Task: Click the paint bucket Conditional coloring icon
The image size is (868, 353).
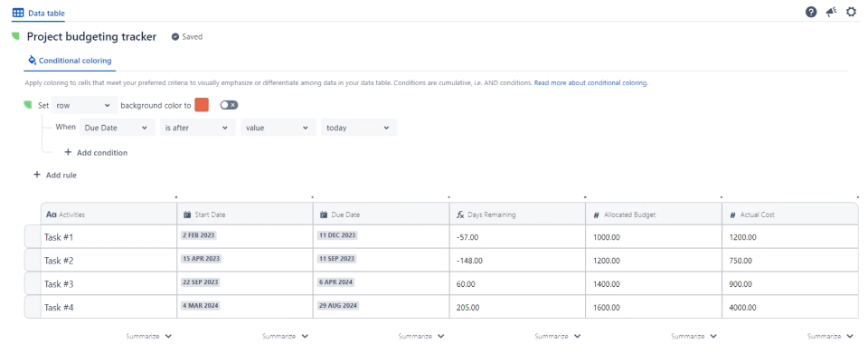Action: pos(33,60)
